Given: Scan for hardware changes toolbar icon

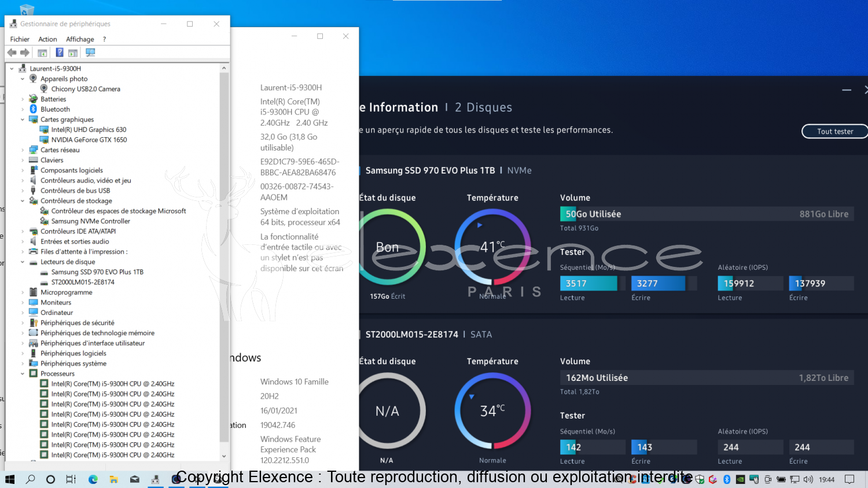Looking at the screenshot, I should pyautogui.click(x=90, y=53).
